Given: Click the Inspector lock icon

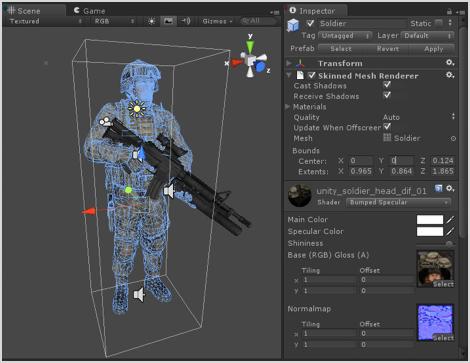Looking at the screenshot, I should tap(449, 12).
